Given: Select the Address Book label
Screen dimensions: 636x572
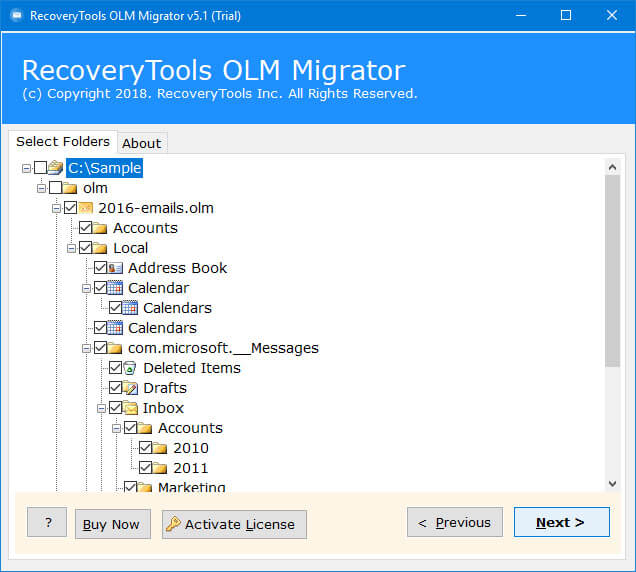Looking at the screenshot, I should [x=178, y=268].
